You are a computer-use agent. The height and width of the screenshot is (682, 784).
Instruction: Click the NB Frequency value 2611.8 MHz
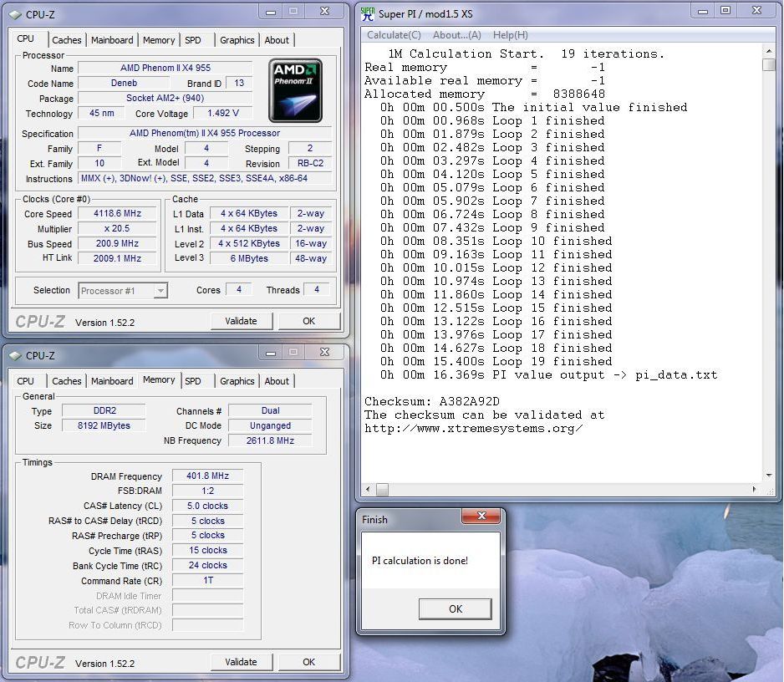click(x=270, y=440)
